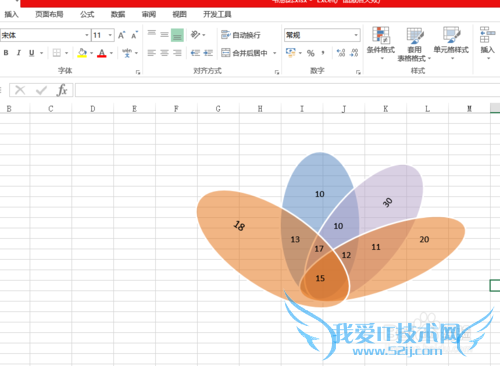Apply the red font color
The width and height of the screenshot is (500, 366).
coord(102,53)
